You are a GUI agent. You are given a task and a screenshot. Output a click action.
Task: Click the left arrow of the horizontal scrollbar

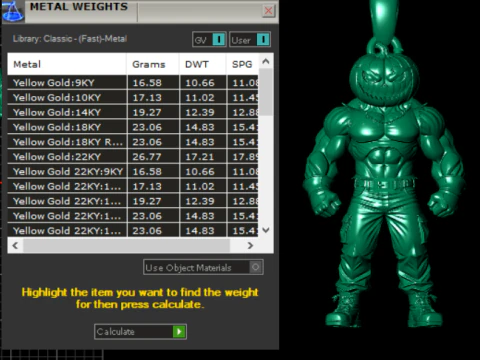tap(15, 246)
